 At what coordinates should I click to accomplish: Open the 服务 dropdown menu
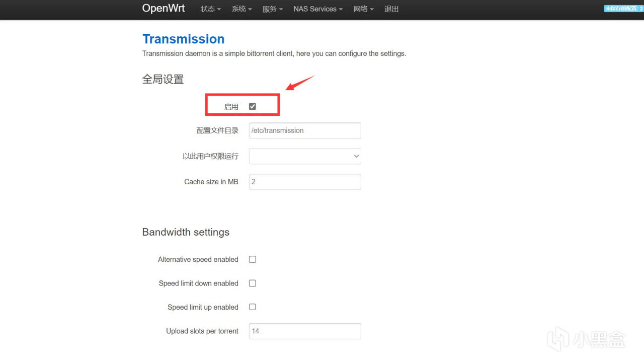[273, 9]
